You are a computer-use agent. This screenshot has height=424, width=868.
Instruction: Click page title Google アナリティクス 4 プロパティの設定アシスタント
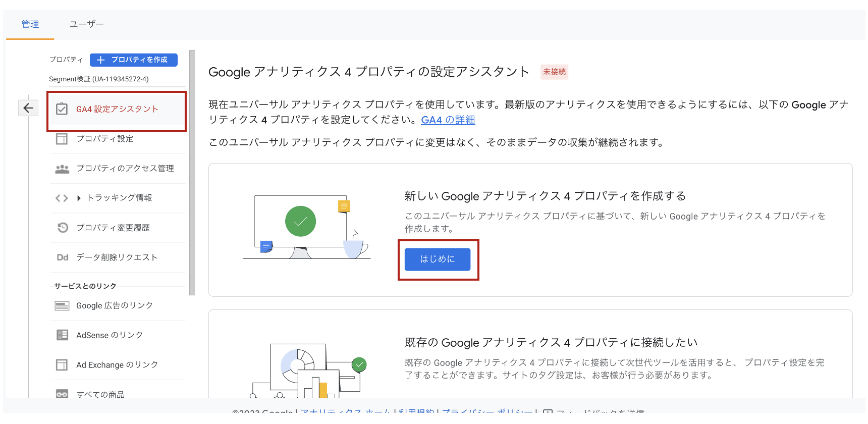pyautogui.click(x=369, y=72)
